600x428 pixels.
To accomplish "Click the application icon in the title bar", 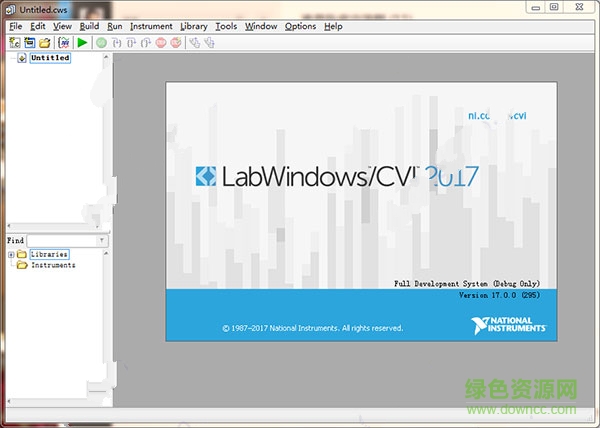I will tap(11, 10).
